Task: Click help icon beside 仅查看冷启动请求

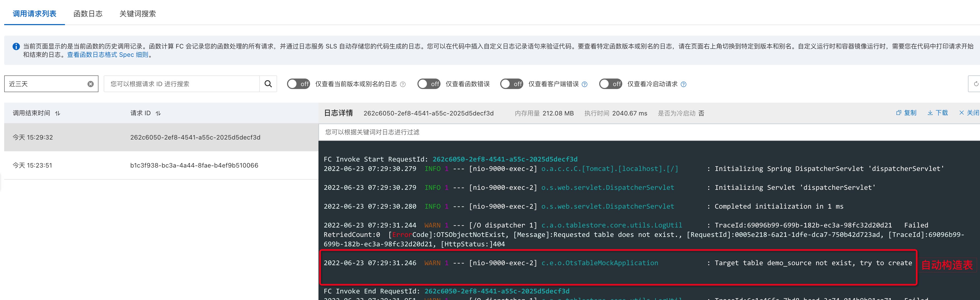Action: [684, 84]
